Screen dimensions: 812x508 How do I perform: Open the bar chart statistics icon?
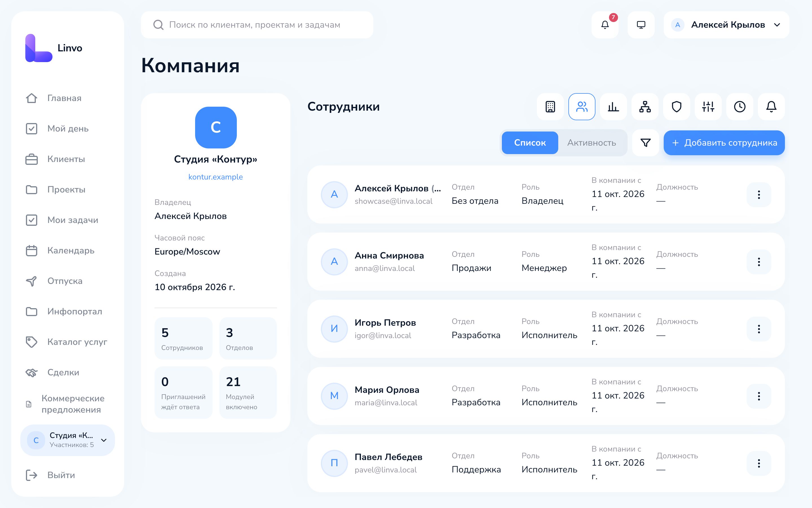pos(613,106)
